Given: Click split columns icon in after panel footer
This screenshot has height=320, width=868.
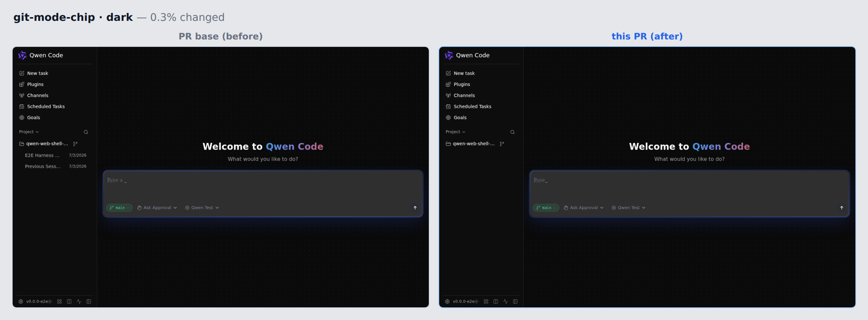Looking at the screenshot, I should pyautogui.click(x=496, y=301).
